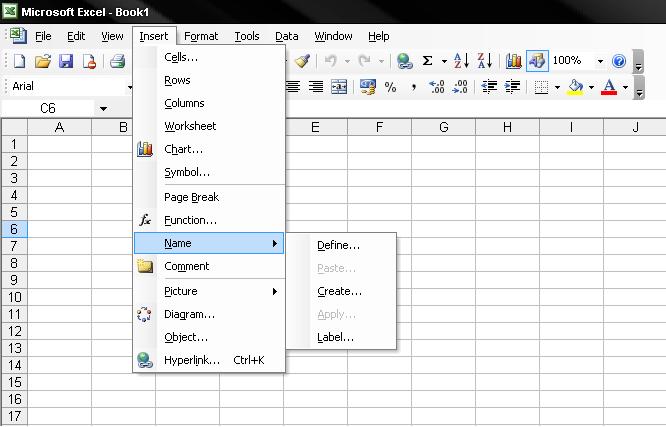Open the Name Box dropdown arrow
The image size is (666, 427).
[103, 109]
